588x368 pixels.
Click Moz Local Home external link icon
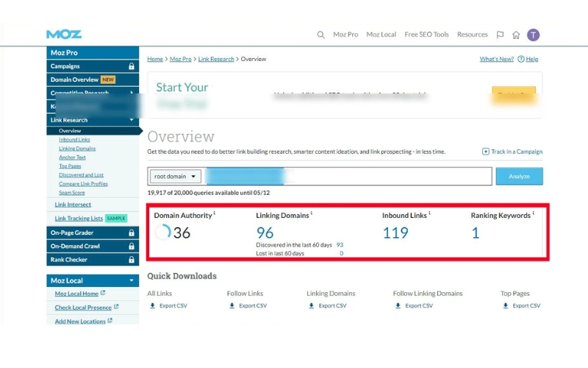(x=103, y=292)
